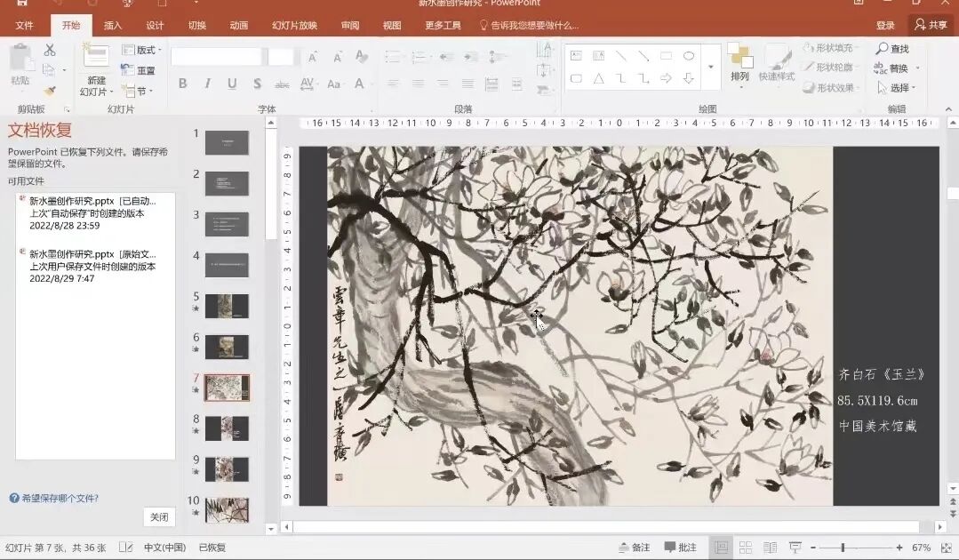The width and height of the screenshot is (959, 560).
Task: Toggle Comments (批注) pane in status bar
Action: pos(681,548)
